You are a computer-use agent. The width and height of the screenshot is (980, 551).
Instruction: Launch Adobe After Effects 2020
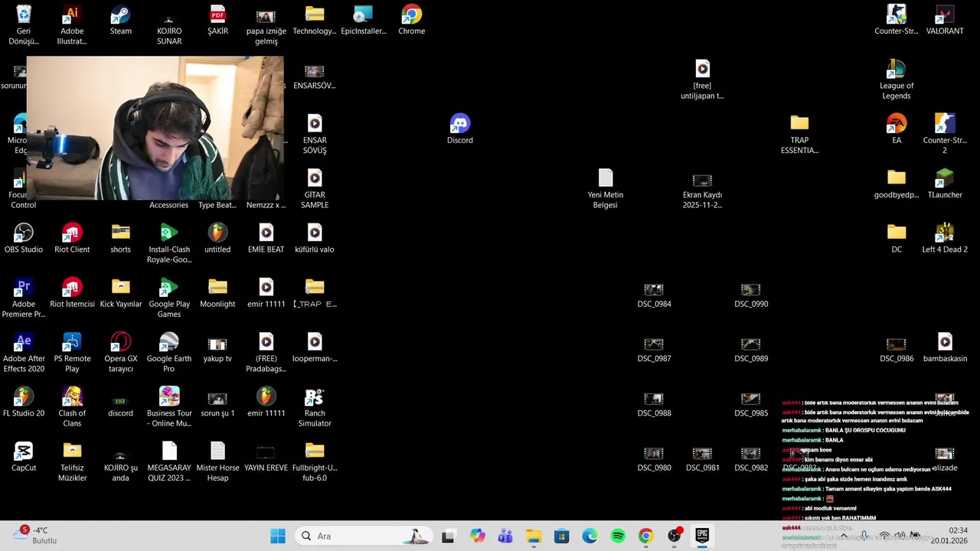24,353
